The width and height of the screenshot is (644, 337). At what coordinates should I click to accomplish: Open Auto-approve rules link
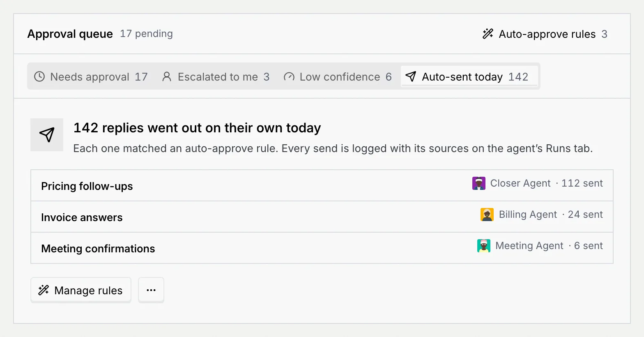click(545, 34)
